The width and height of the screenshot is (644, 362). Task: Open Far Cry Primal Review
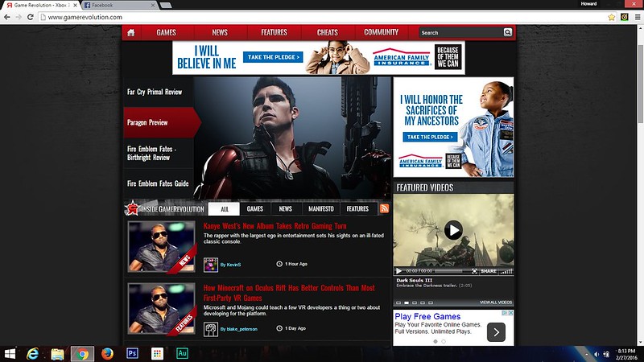pos(155,92)
